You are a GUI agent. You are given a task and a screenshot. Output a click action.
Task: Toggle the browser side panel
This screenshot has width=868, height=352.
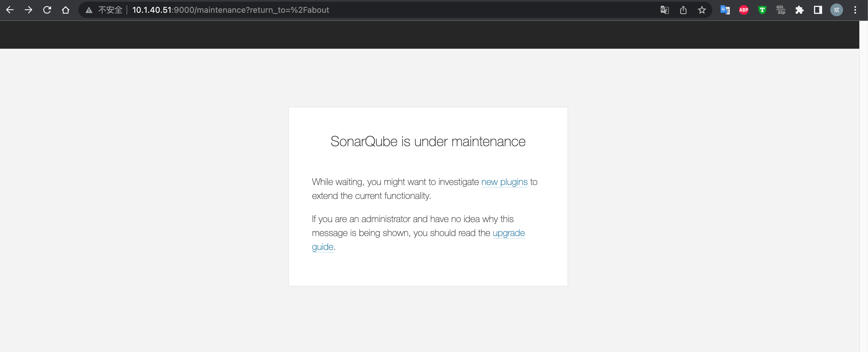pos(818,10)
